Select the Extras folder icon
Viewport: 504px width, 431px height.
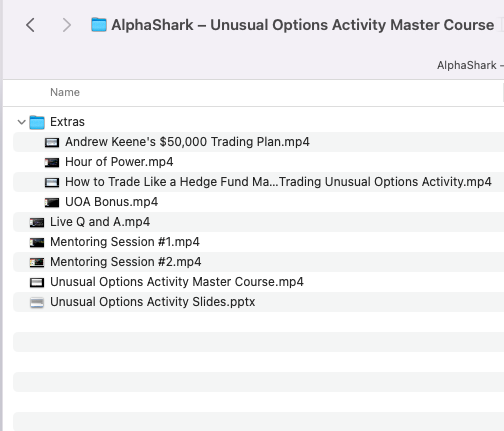tap(37, 122)
